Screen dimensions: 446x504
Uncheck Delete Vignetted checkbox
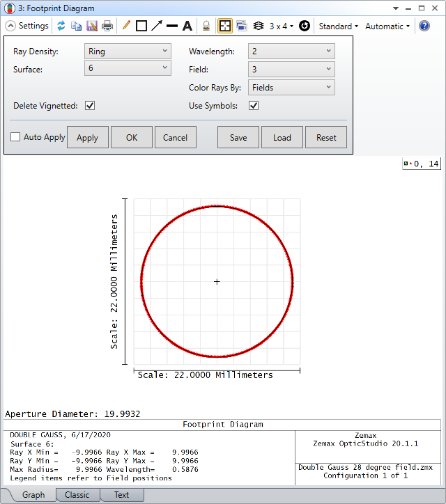(x=90, y=105)
